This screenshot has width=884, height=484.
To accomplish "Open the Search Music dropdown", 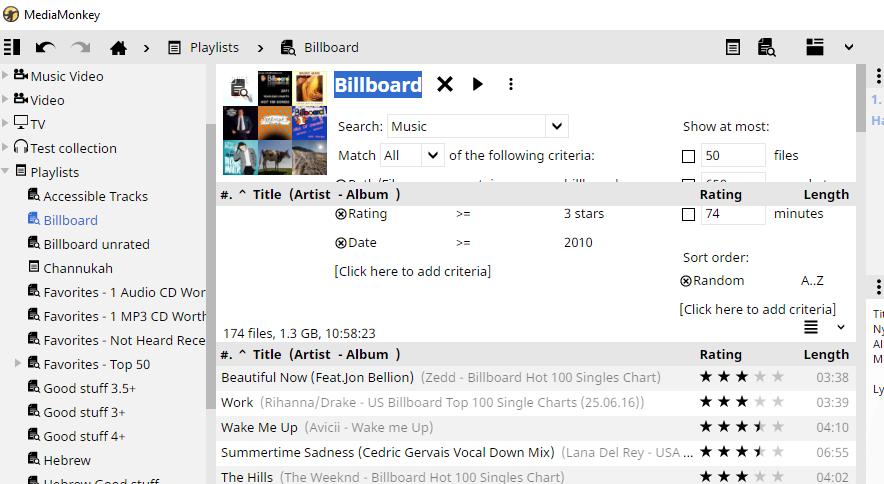I will (557, 127).
